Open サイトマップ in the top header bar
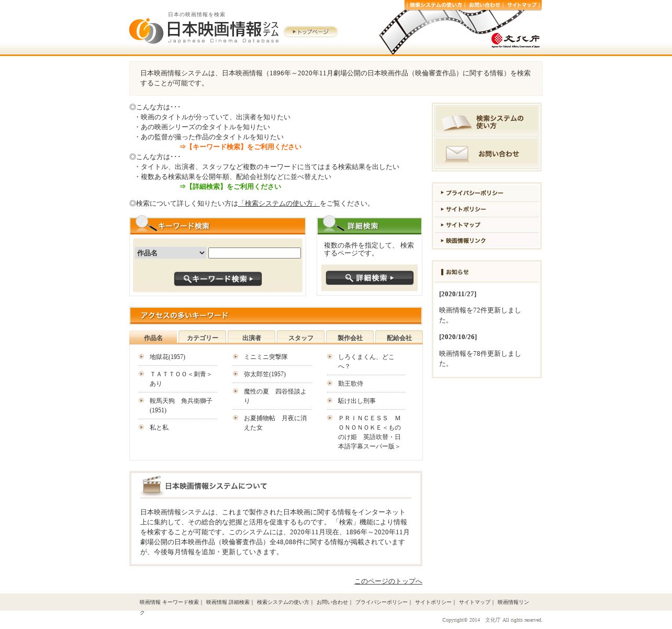The image size is (672, 629). click(x=522, y=5)
